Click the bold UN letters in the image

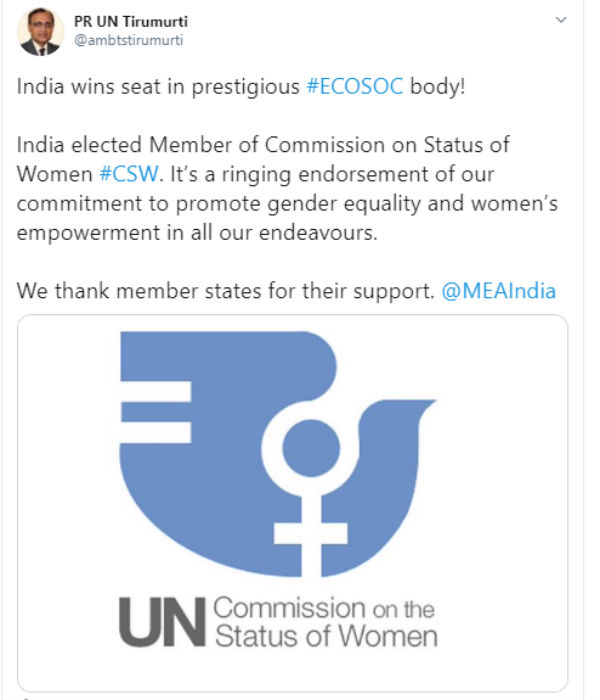coord(162,622)
